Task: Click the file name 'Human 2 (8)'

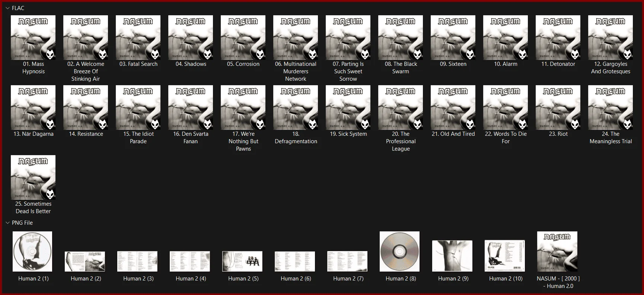Action: click(401, 279)
